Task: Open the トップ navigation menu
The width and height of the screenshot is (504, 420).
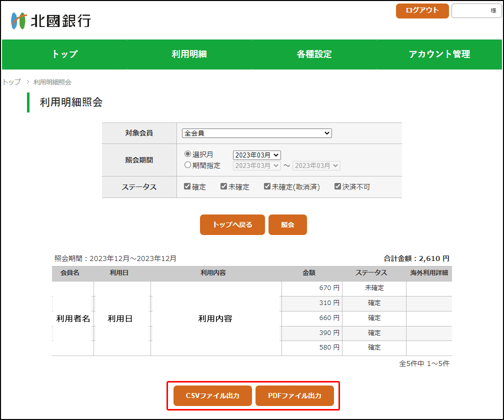Action: pos(65,54)
